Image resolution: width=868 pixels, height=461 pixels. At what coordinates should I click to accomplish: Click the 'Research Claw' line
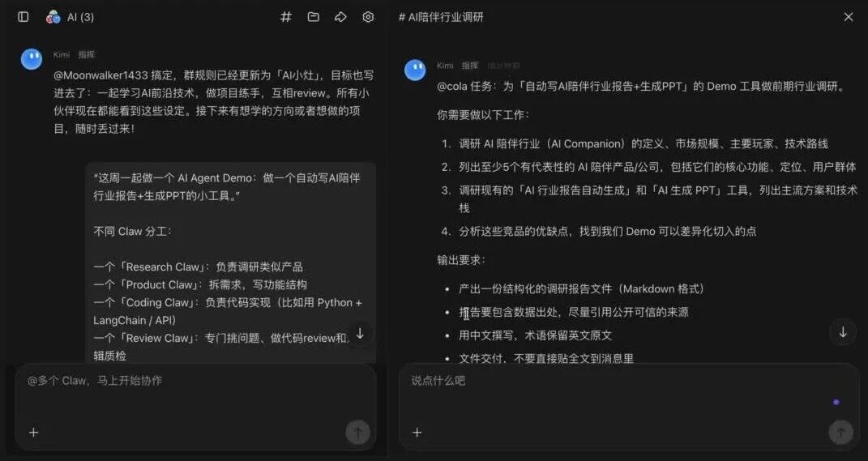(x=199, y=267)
